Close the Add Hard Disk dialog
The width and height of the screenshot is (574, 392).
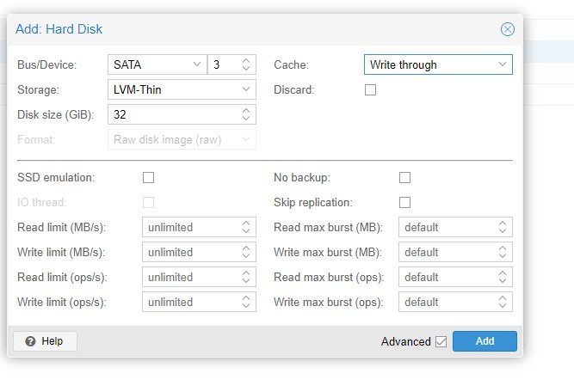point(508,29)
